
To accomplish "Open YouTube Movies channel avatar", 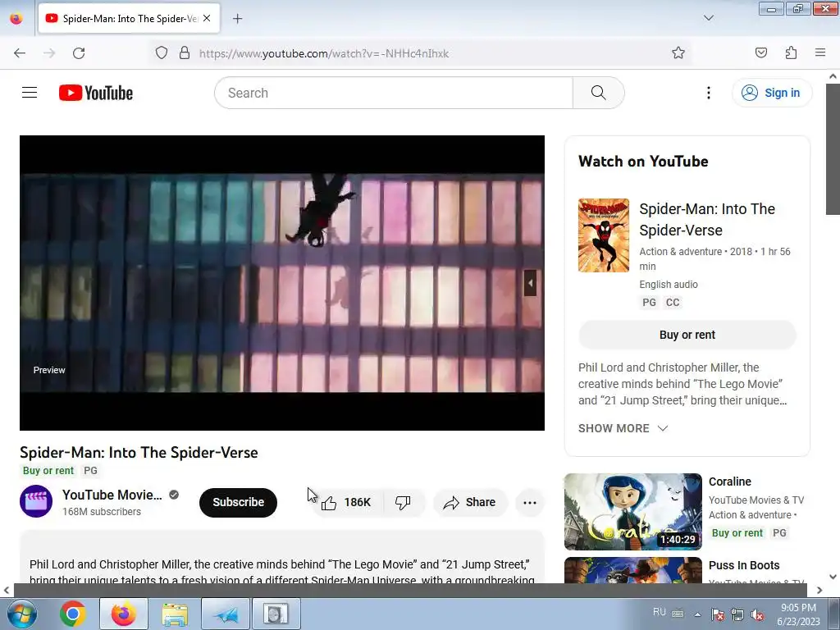I will [x=36, y=501].
